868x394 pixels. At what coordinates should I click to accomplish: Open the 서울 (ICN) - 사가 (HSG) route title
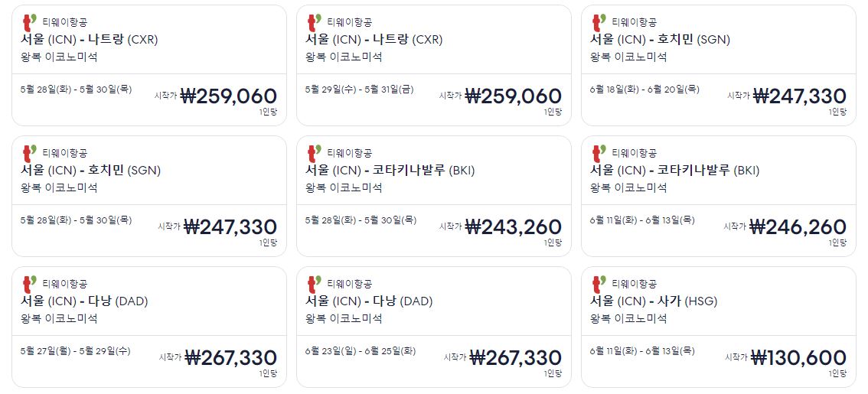tap(653, 301)
